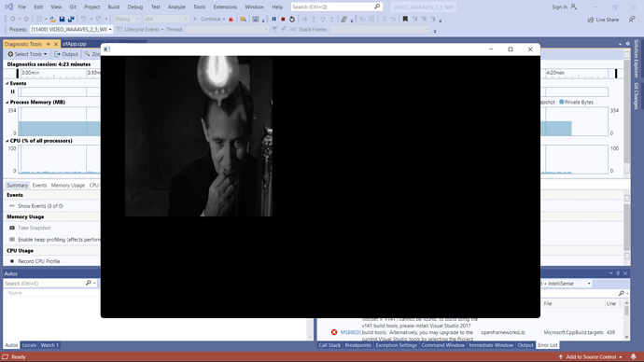Click the notifications bell in status bar
Screen dimensions: 644x362
point(634,356)
